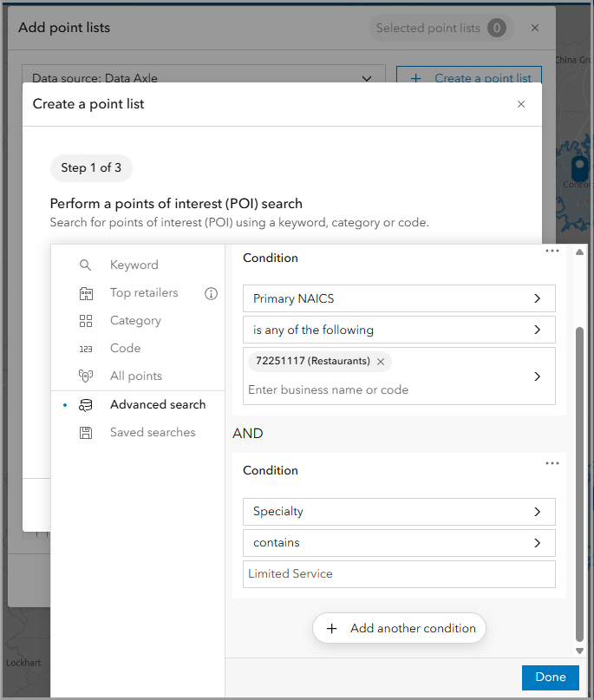594x700 pixels.
Task: Click the Top retailers storefront icon
Action: coord(86,293)
